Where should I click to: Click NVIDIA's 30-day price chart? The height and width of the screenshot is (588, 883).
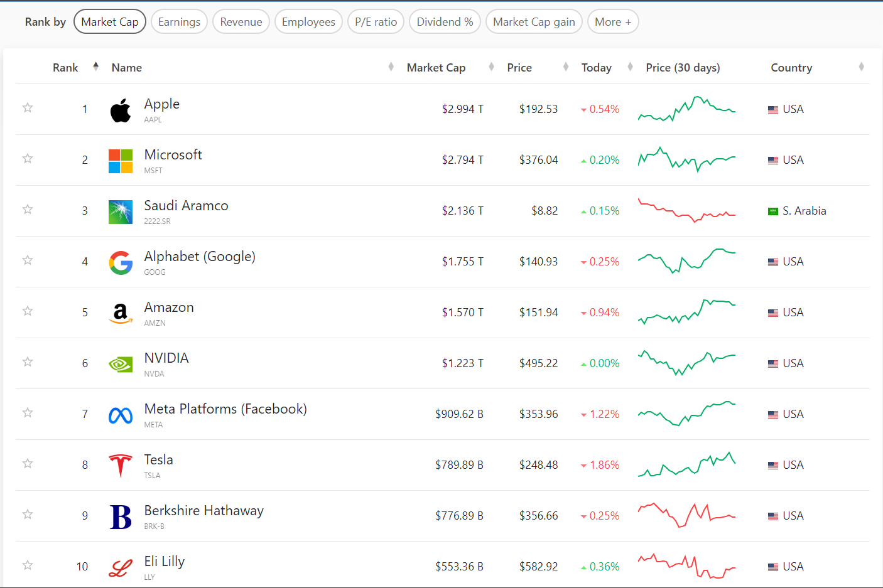coord(686,363)
